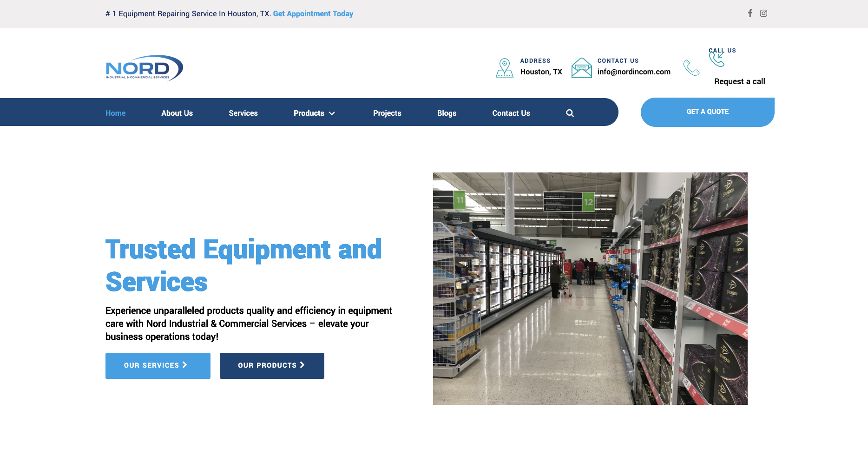This screenshot has height=449, width=868.
Task: Expand the Products dropdown menu
Action: [309, 113]
